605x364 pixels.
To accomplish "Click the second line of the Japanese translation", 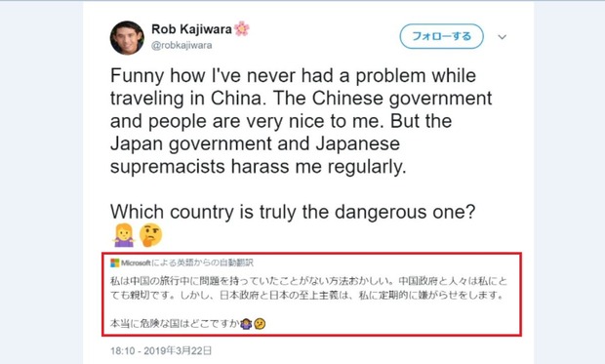I will 307,296.
